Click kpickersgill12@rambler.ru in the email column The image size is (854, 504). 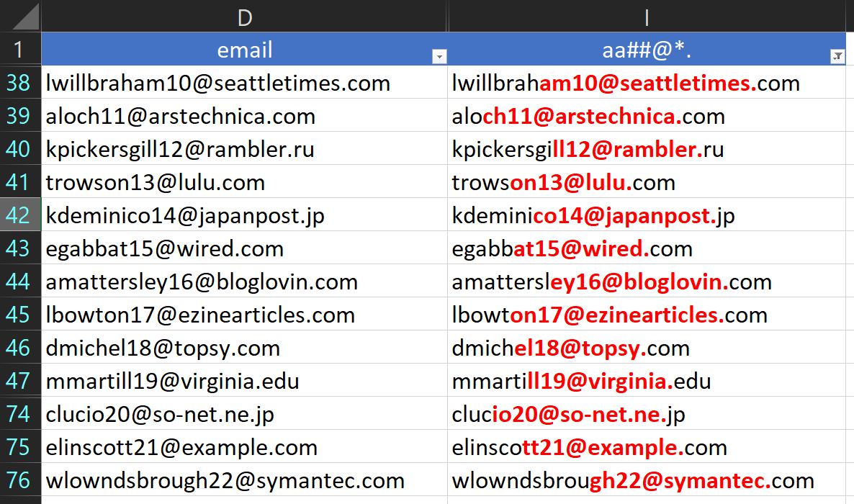[x=180, y=149]
